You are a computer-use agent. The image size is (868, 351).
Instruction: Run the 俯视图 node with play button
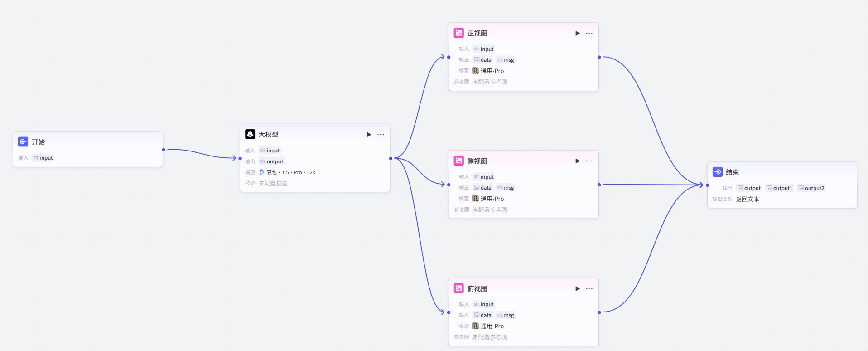point(577,288)
